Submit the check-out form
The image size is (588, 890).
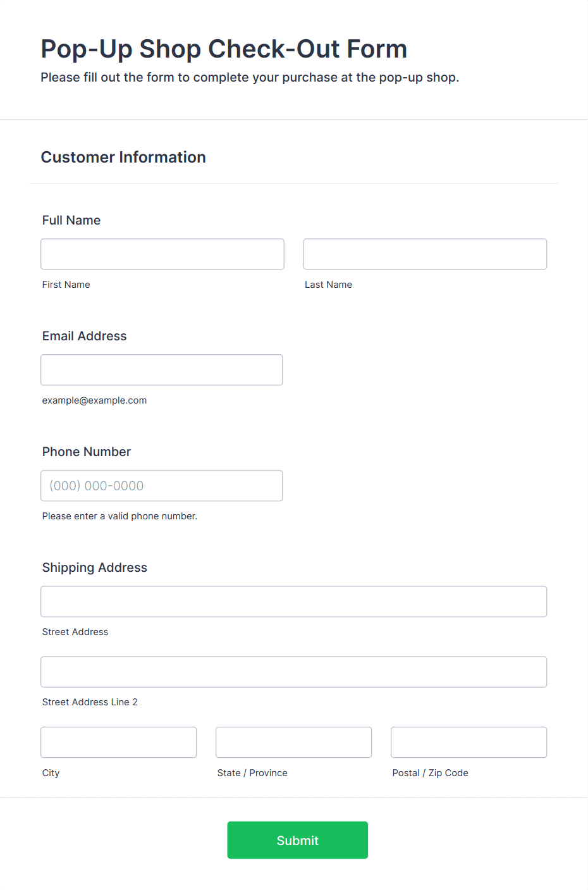[x=298, y=840]
